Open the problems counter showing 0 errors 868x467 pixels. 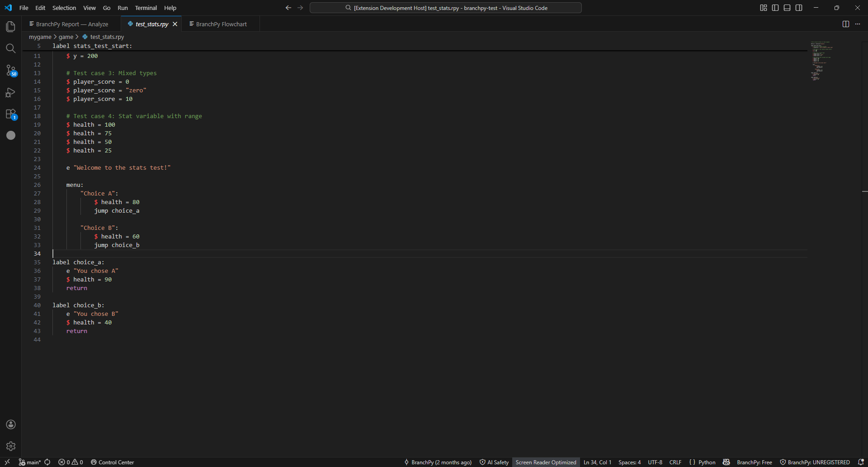click(71, 462)
